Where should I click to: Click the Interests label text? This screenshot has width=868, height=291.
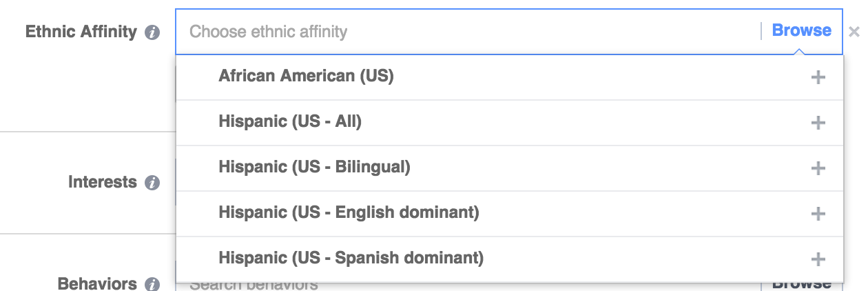[x=103, y=182]
